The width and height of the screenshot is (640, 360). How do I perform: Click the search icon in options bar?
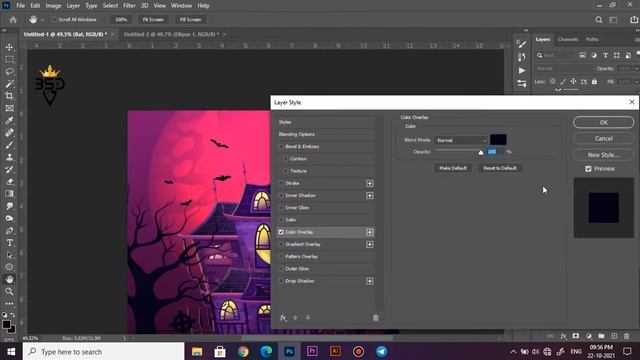[x=599, y=20]
